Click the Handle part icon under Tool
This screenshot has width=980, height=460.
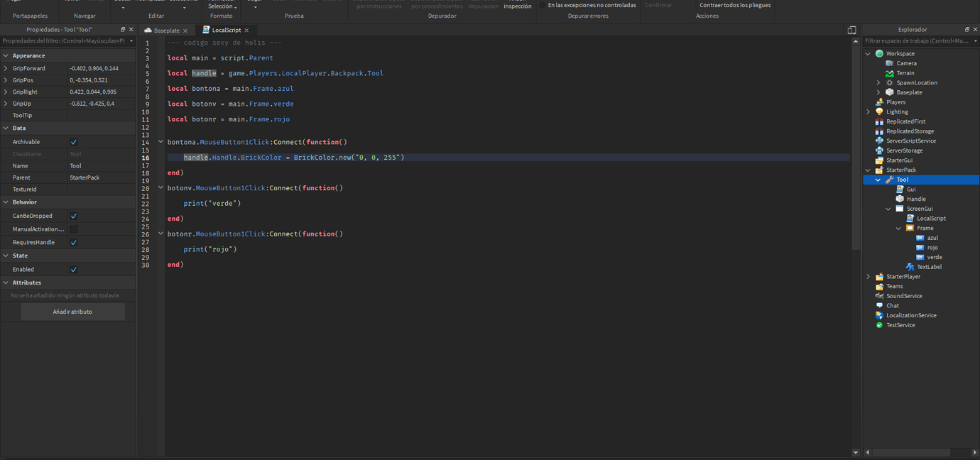[x=900, y=199]
